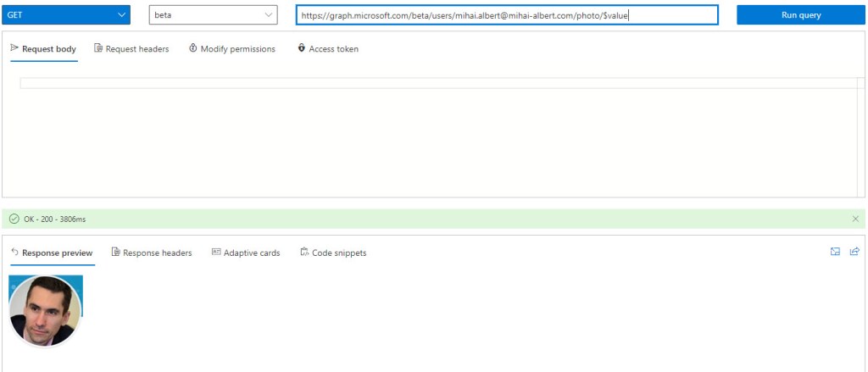The image size is (868, 372).
Task: Open the GET HTTP method dropdown
Action: (66, 15)
